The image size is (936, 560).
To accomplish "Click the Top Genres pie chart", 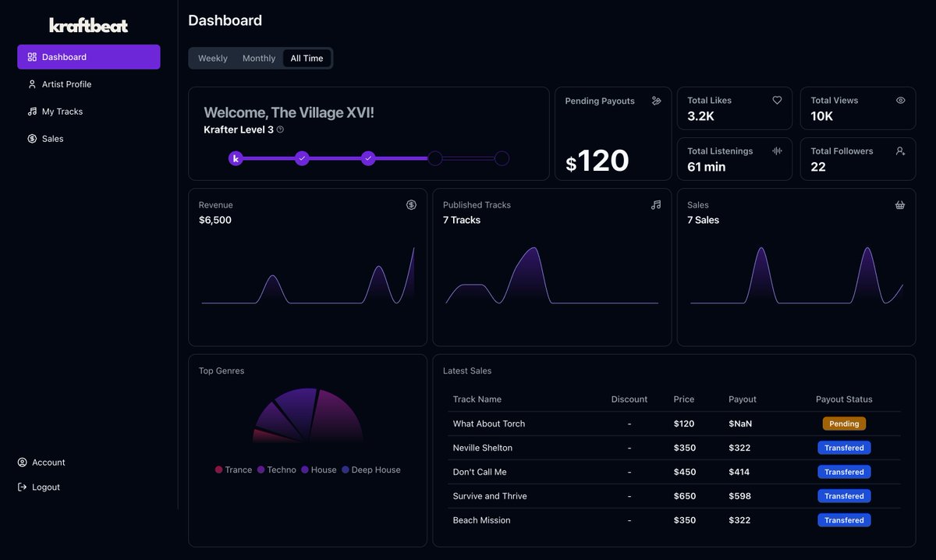I will [x=307, y=415].
